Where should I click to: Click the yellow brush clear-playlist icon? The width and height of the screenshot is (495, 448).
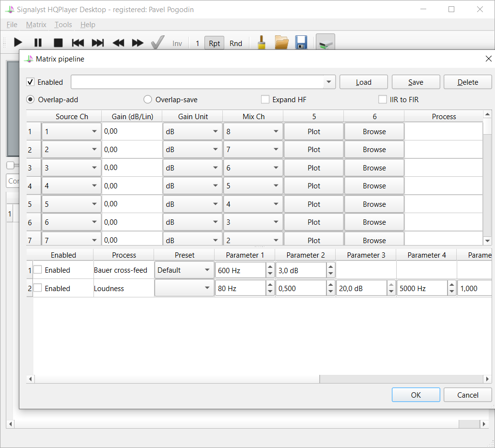pos(262,42)
